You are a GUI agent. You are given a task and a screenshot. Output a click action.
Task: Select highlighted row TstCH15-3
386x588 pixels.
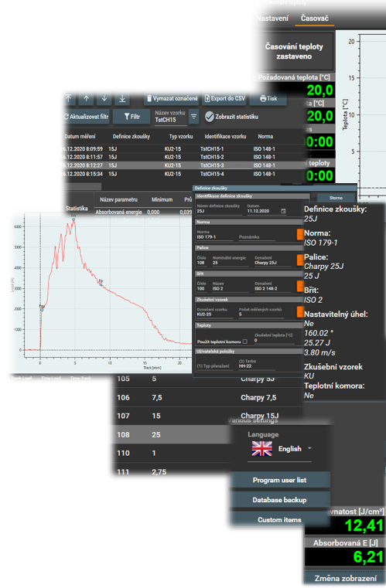click(184, 165)
